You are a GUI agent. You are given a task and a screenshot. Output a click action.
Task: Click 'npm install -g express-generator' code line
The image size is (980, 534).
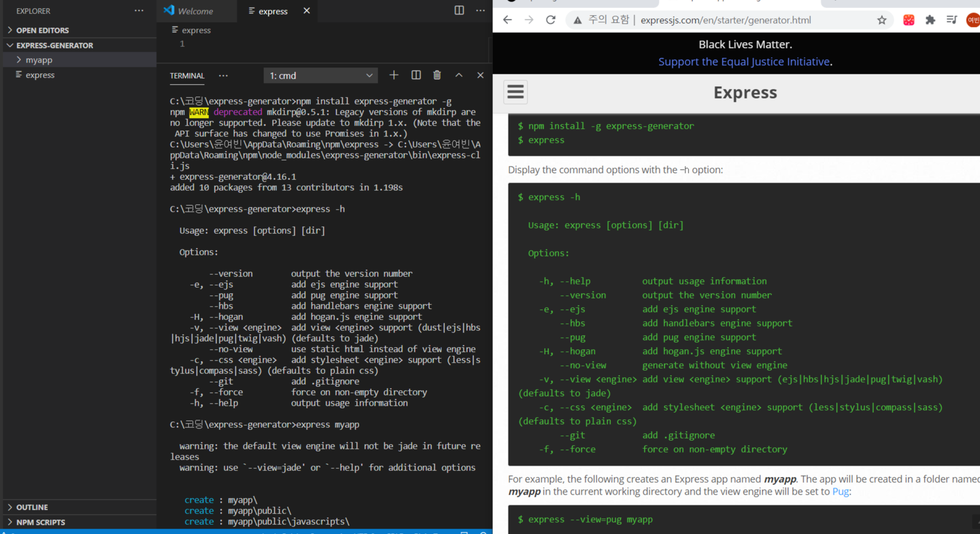point(611,126)
